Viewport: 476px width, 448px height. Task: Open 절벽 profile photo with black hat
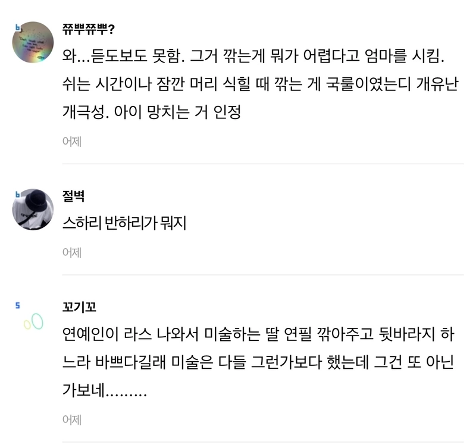[33, 209]
